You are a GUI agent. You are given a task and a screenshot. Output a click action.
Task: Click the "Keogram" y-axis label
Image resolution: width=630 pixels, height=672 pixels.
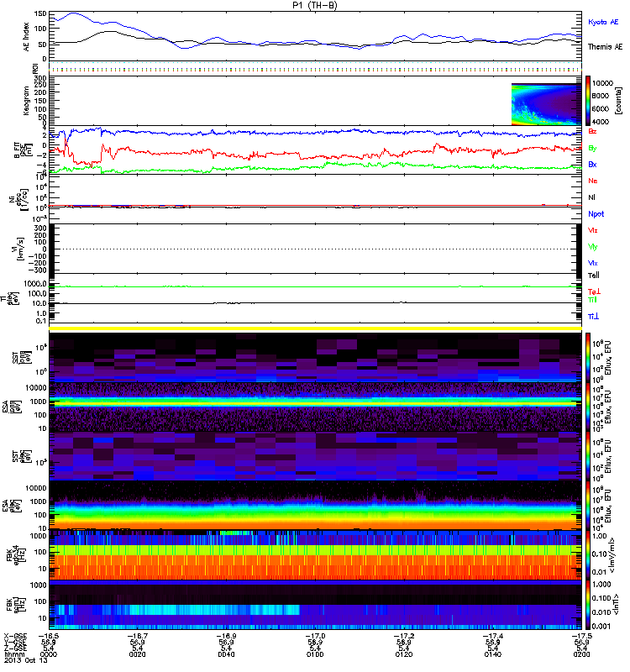pos(27,101)
